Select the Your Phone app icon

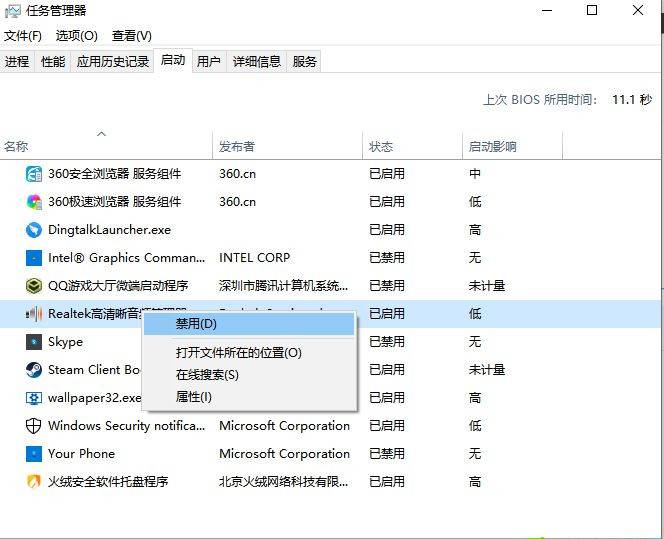33,454
